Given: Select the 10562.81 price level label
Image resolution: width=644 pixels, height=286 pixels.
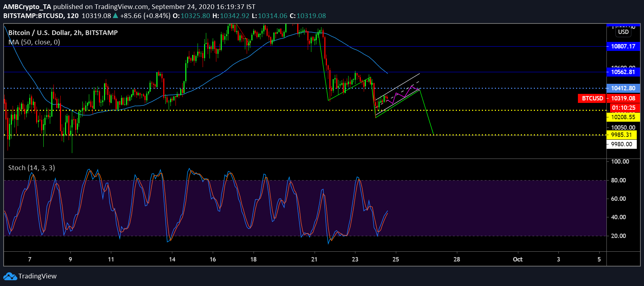Looking at the screenshot, I should [623, 72].
